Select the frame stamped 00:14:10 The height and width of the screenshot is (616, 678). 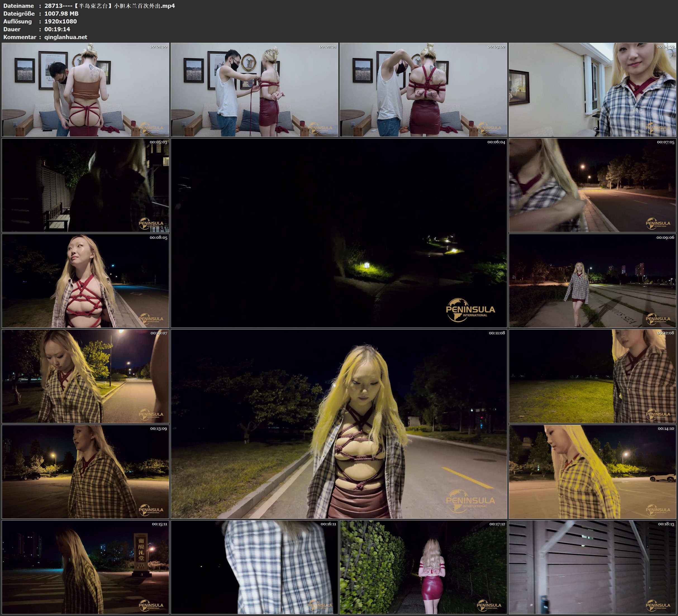(x=592, y=471)
